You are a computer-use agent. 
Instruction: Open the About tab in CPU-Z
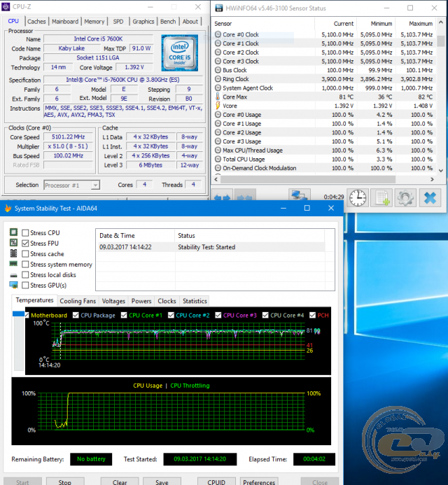(190, 21)
